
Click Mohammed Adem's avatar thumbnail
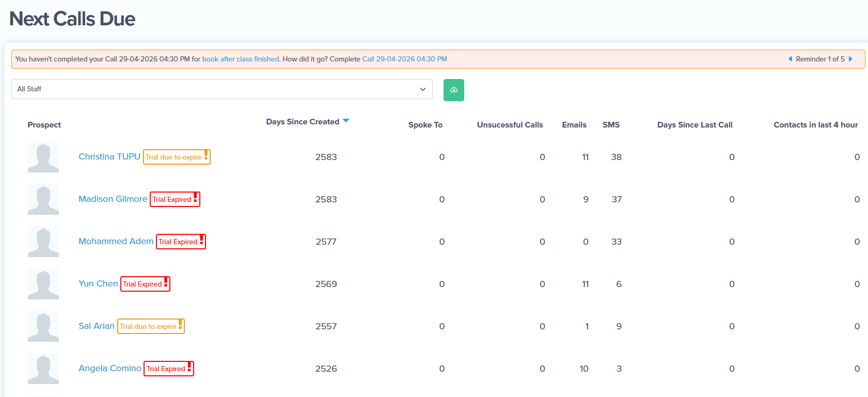tap(43, 242)
